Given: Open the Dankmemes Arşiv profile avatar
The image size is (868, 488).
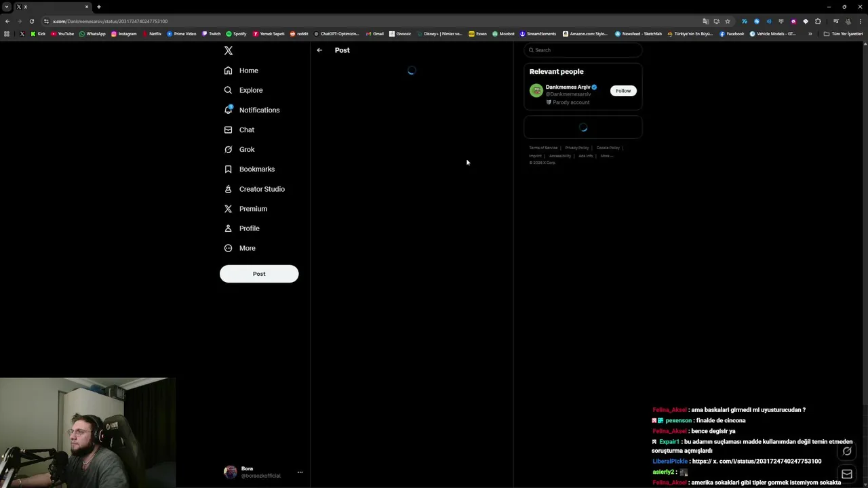Looking at the screenshot, I should [536, 91].
